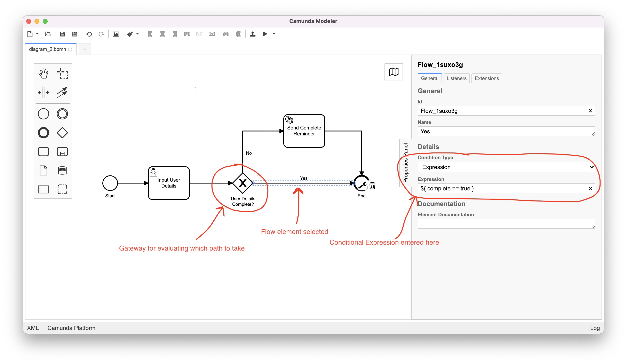This screenshot has height=364, width=627.
Task: Align elements left
Action: pyautogui.click(x=150, y=34)
